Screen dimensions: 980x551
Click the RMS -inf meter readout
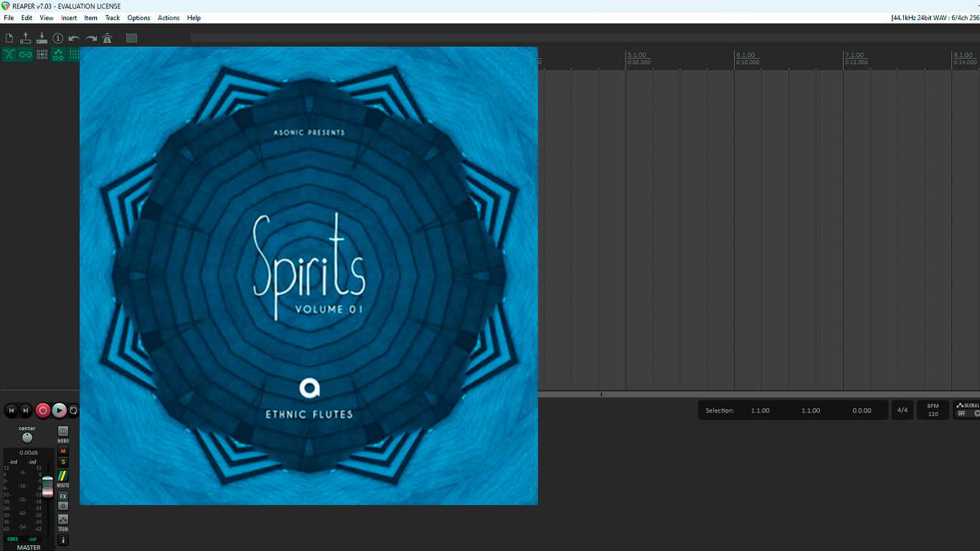pos(22,539)
